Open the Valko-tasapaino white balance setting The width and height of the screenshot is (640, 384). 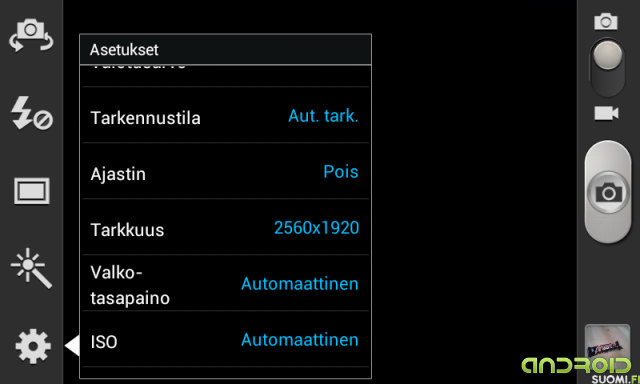click(x=225, y=283)
